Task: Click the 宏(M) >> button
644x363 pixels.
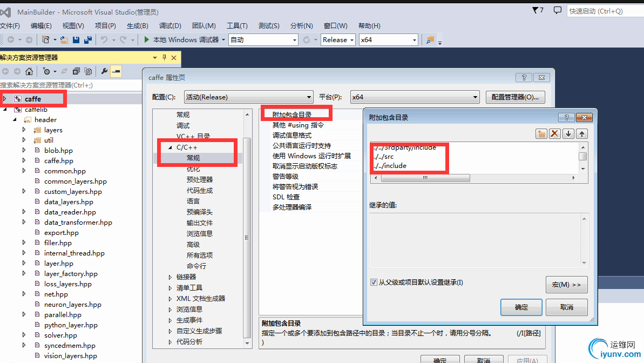Action: pyautogui.click(x=566, y=285)
